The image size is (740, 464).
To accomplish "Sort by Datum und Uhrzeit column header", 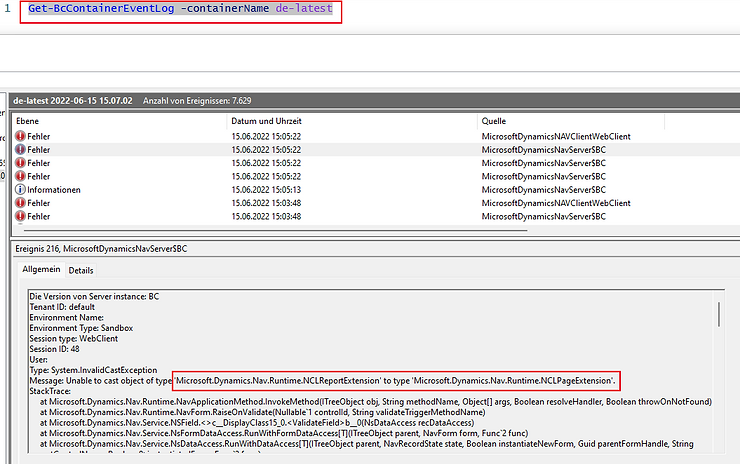I will click(x=266, y=120).
